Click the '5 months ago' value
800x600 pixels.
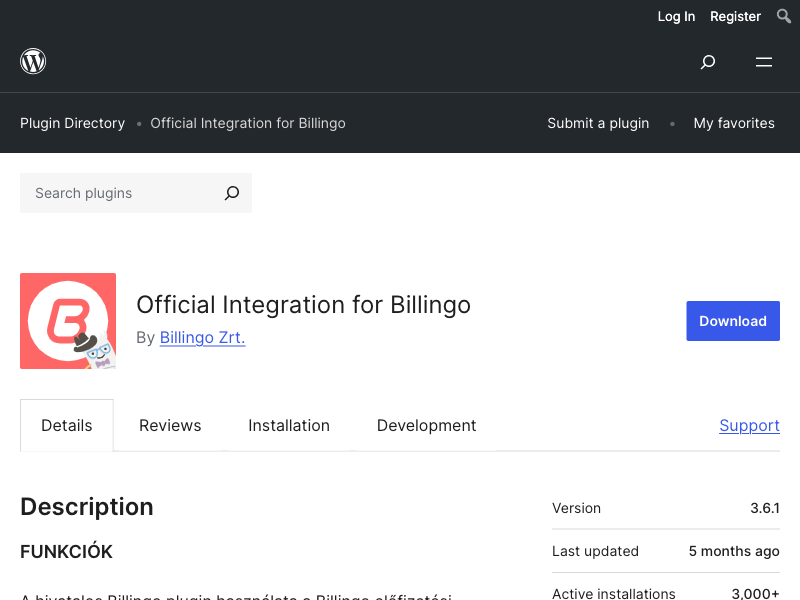coord(734,551)
